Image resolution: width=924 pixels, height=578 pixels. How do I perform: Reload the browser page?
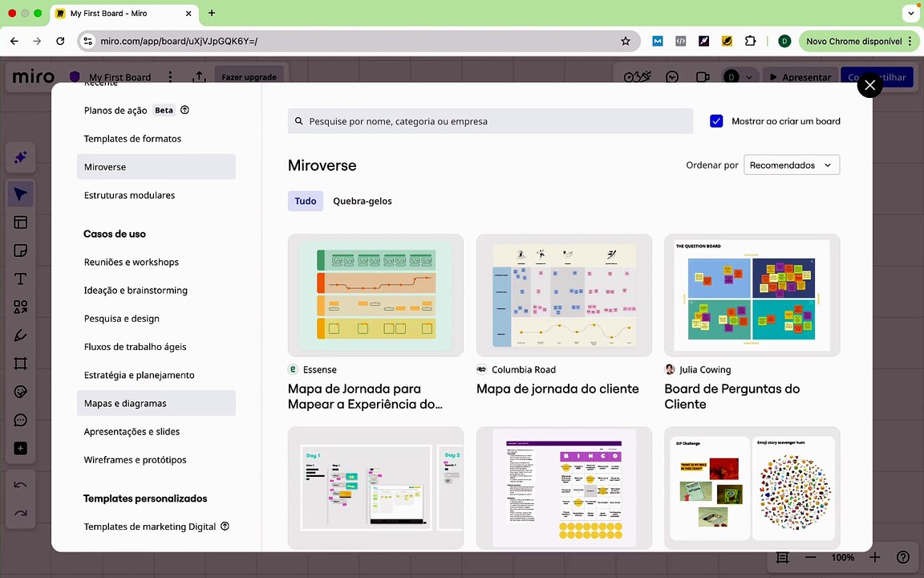[60, 41]
